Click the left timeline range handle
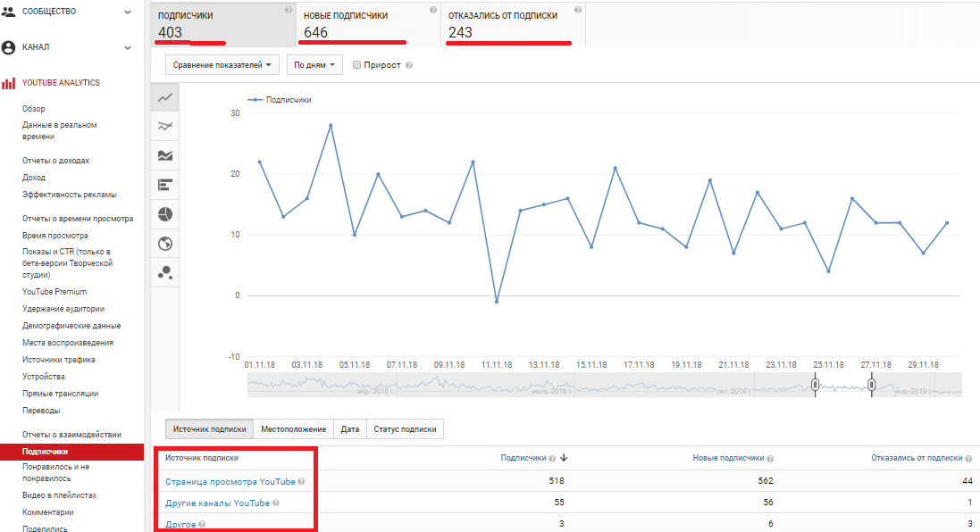The width and height of the screenshot is (980, 532). pos(815,385)
